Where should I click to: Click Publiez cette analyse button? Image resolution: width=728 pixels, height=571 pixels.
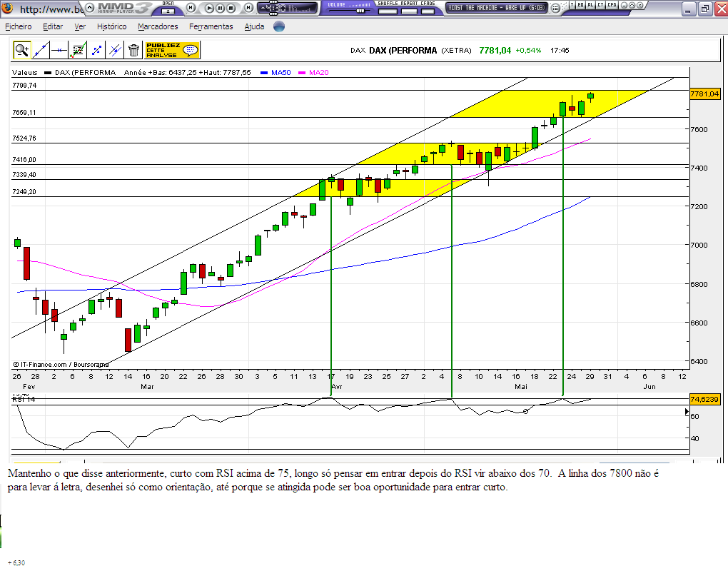172,50
